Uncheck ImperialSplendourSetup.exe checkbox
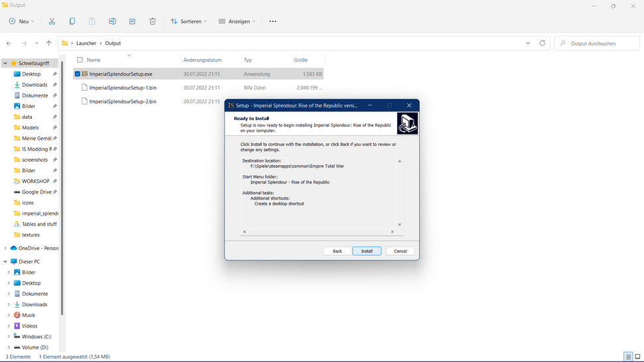Screen dimensions: 644x362 coord(78,74)
